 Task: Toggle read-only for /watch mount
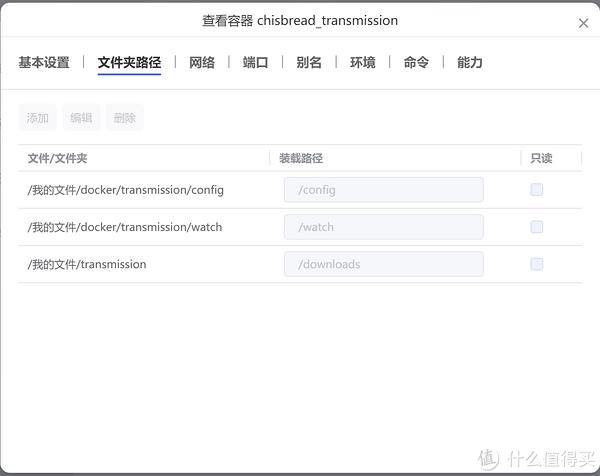[x=536, y=227]
